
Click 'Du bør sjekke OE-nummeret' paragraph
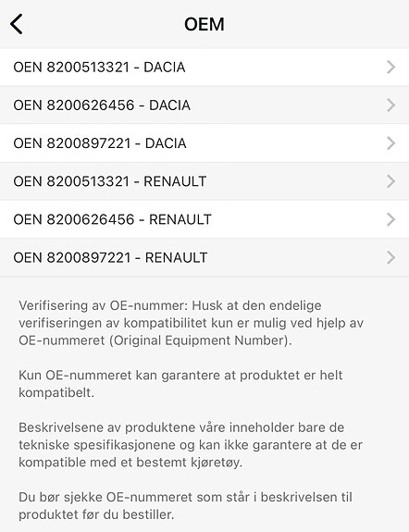[x=185, y=505]
